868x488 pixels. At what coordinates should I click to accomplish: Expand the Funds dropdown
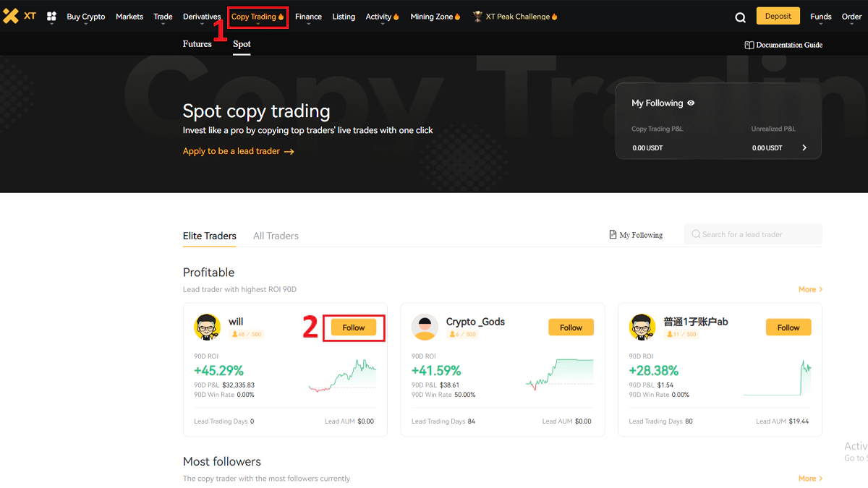coord(821,17)
